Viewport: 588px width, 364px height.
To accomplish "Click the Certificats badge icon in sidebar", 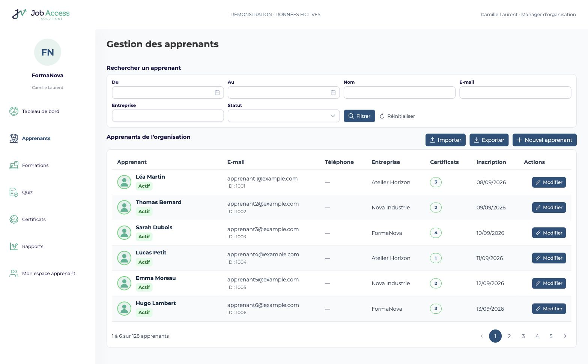I will (14, 219).
